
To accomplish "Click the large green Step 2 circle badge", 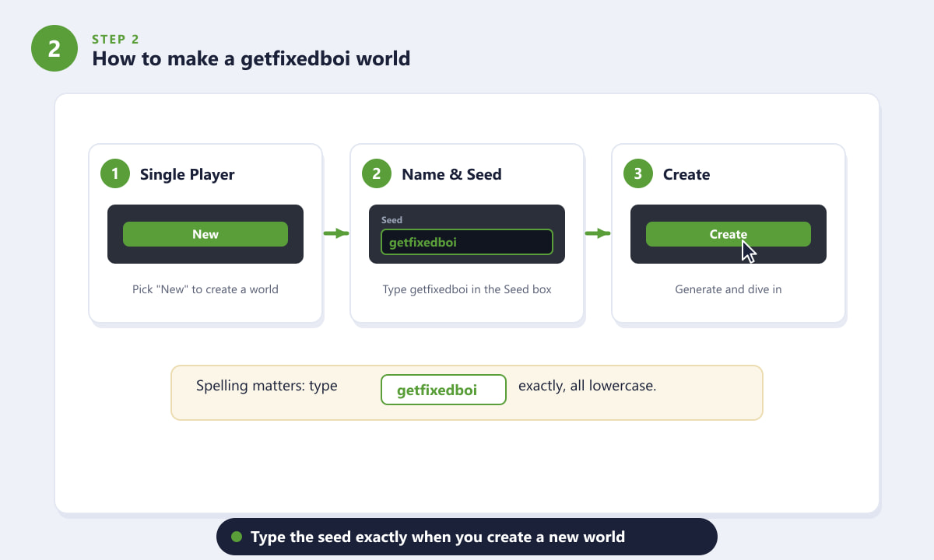I will (x=54, y=48).
